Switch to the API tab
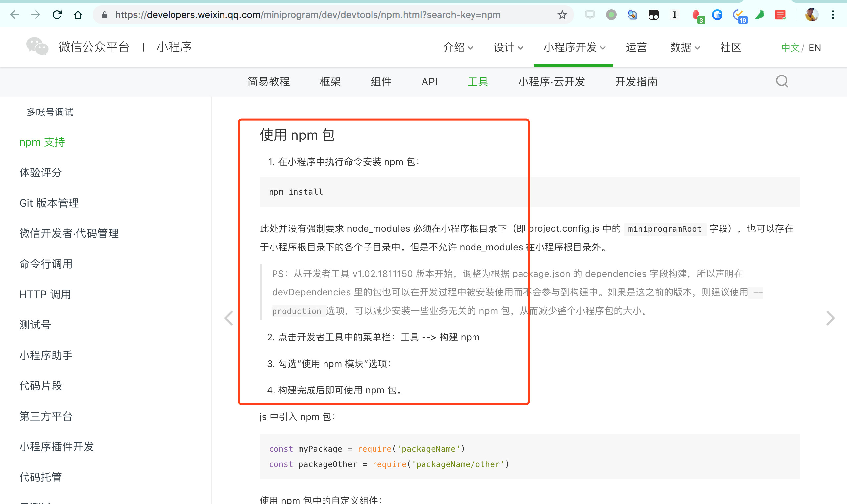Screen dimensions: 847x504 pyautogui.click(x=429, y=82)
